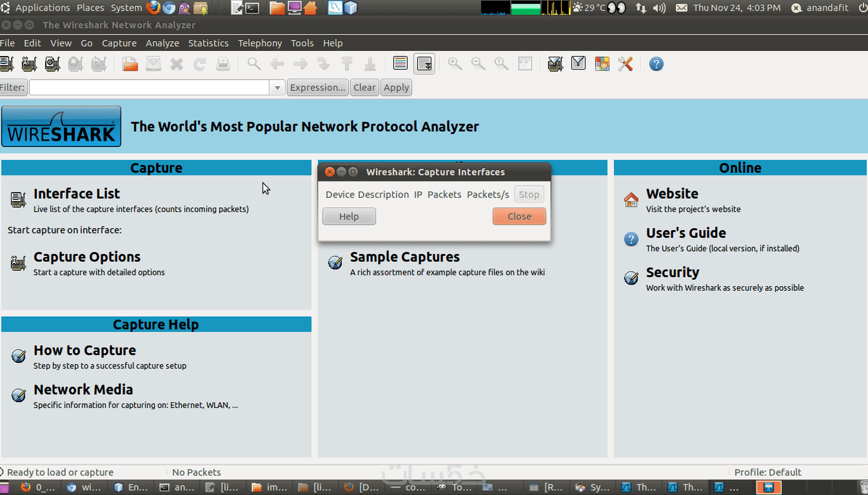This screenshot has height=495, width=868.
Task: Click the zoom in toolbar icon
Action: pos(455,64)
